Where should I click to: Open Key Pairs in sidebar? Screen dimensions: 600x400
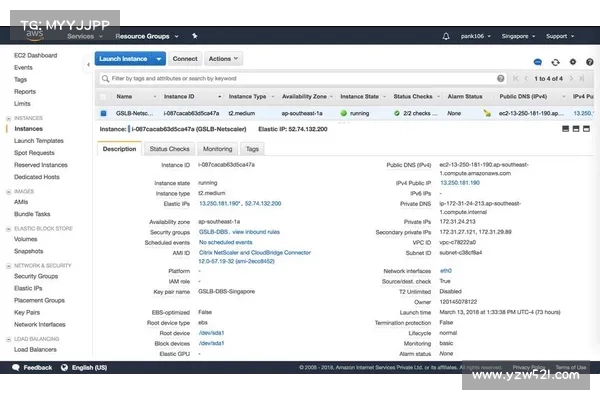(x=27, y=313)
